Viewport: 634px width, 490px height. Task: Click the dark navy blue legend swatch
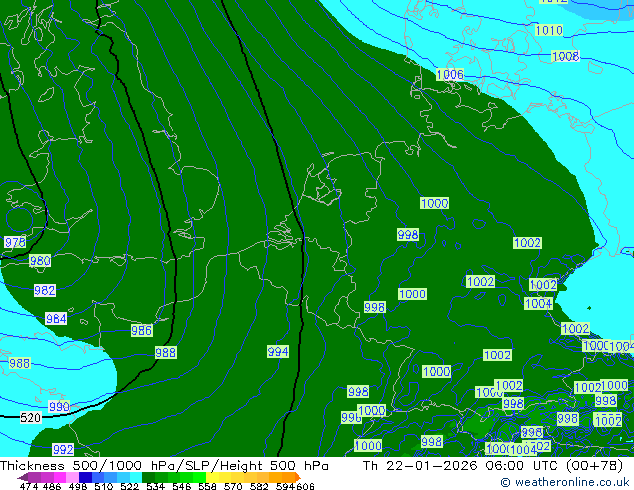point(85,477)
